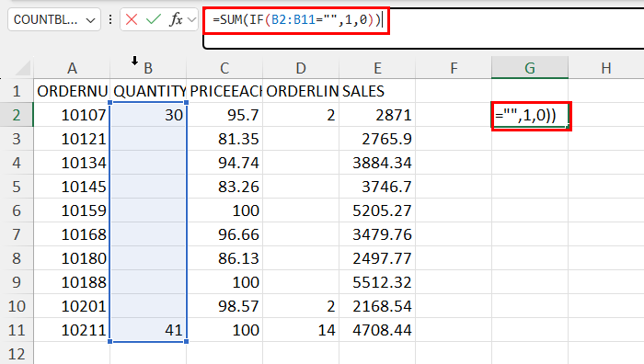Click sales cell showing 4708.44

point(377,329)
